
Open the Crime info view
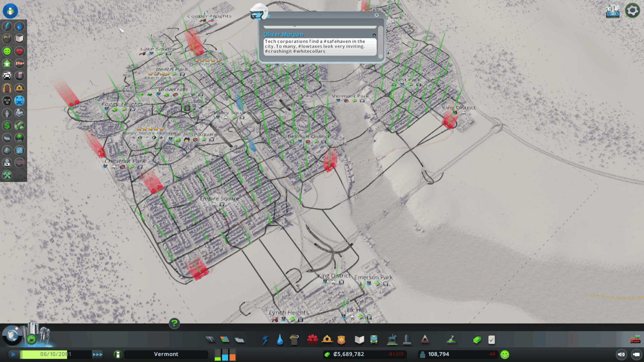click(x=7, y=101)
